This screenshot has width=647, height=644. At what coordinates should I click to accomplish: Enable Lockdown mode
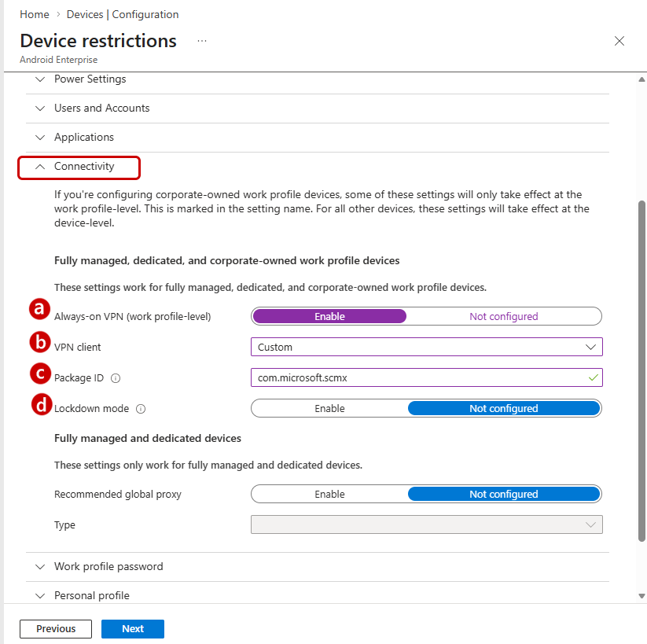coord(329,408)
